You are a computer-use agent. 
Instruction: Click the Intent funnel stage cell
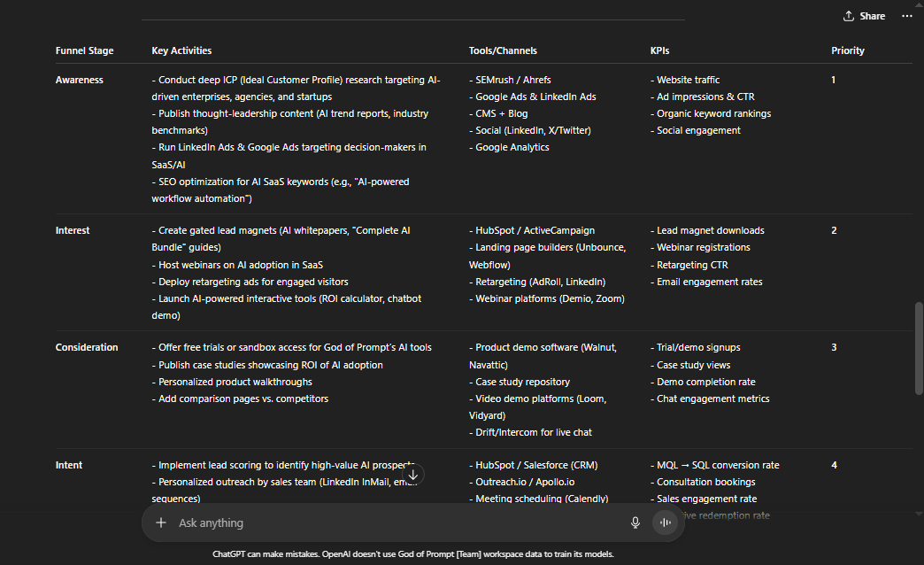pyautogui.click(x=69, y=465)
